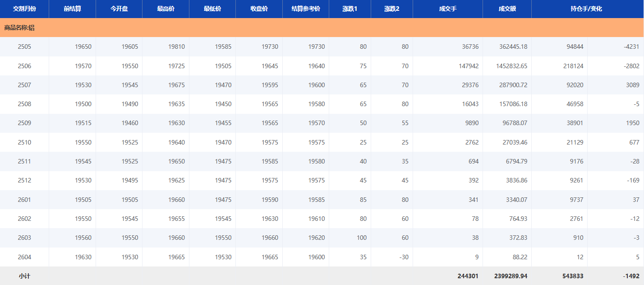644x285 pixels.
Task: Click the 今开盘 column header
Action: (x=119, y=9)
